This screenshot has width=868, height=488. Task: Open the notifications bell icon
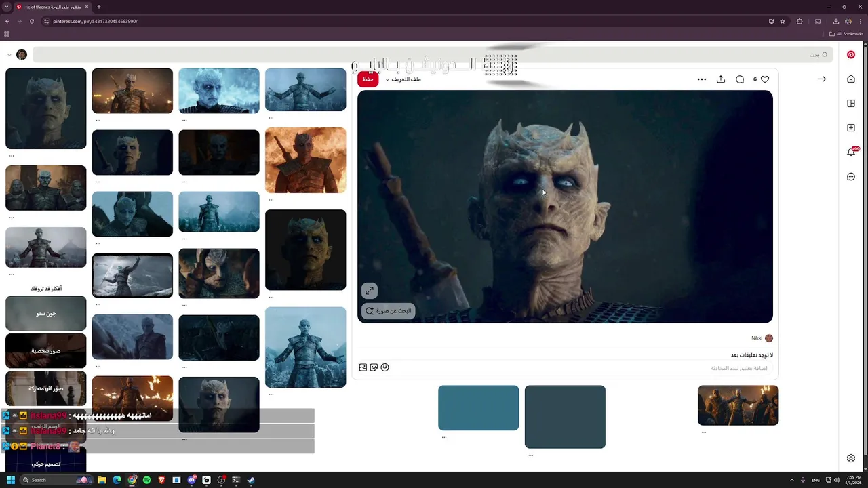[851, 152]
